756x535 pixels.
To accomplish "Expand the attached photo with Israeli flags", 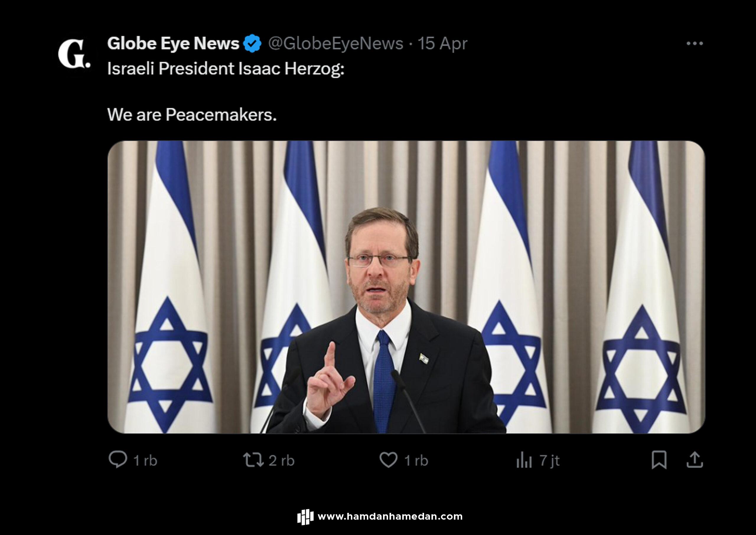I will 406,287.
